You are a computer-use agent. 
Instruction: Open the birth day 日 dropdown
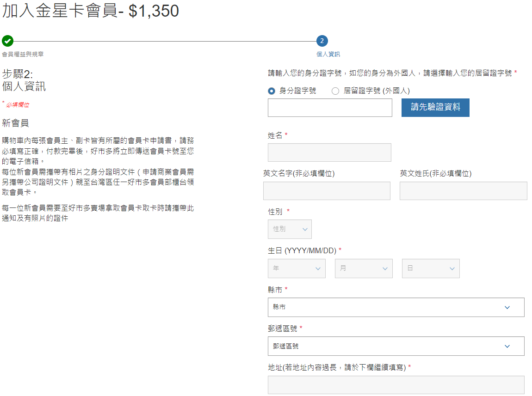click(431, 268)
